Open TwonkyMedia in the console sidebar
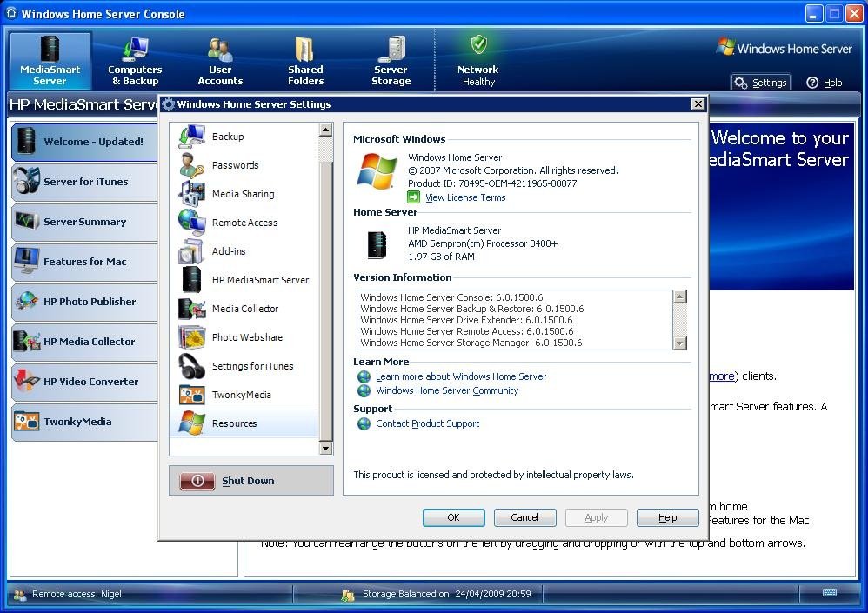868x613 pixels. point(84,422)
